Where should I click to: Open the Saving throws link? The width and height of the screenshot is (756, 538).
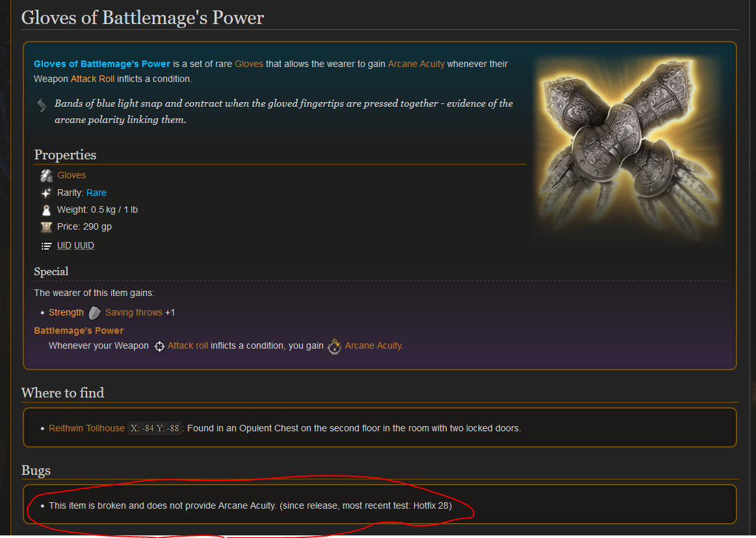[133, 312]
